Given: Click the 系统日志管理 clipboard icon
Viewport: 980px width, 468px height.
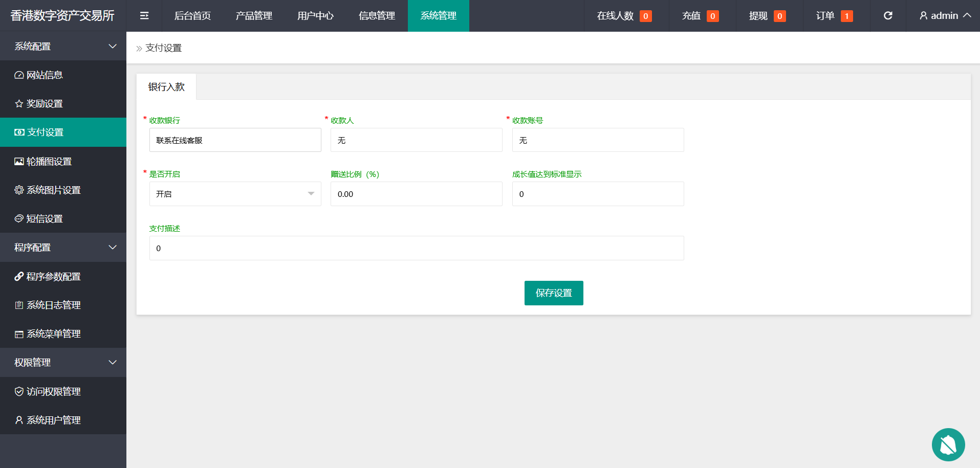Looking at the screenshot, I should pyautogui.click(x=19, y=305).
